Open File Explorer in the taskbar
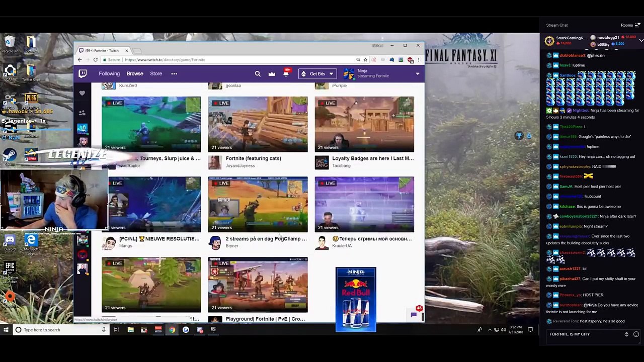Image resolution: width=644 pixels, height=362 pixels. click(130, 330)
